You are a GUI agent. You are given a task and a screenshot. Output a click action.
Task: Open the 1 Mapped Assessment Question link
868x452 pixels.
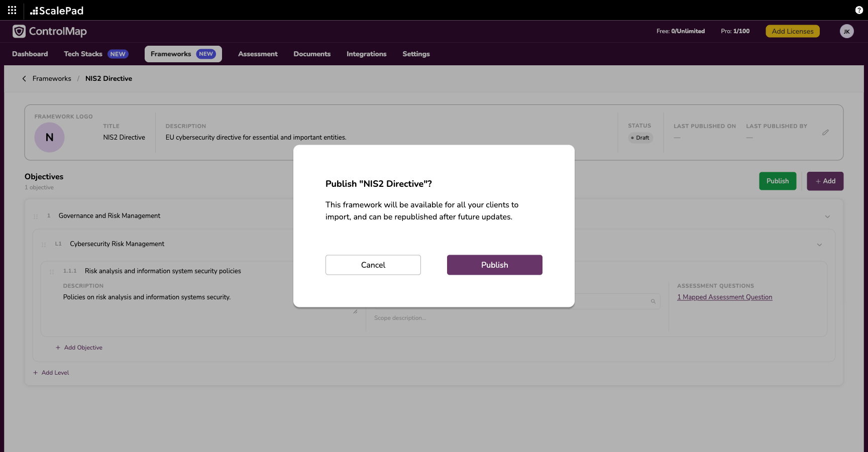(x=725, y=297)
